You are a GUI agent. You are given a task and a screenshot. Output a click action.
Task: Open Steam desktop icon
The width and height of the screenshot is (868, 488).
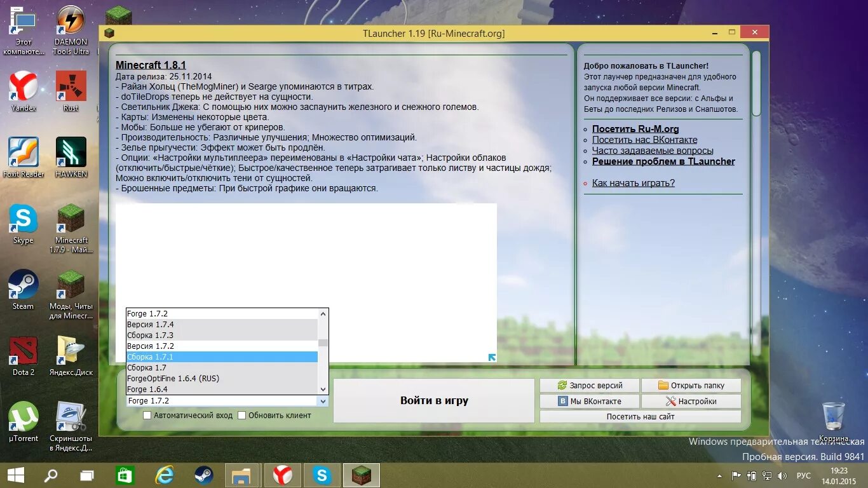(24, 290)
